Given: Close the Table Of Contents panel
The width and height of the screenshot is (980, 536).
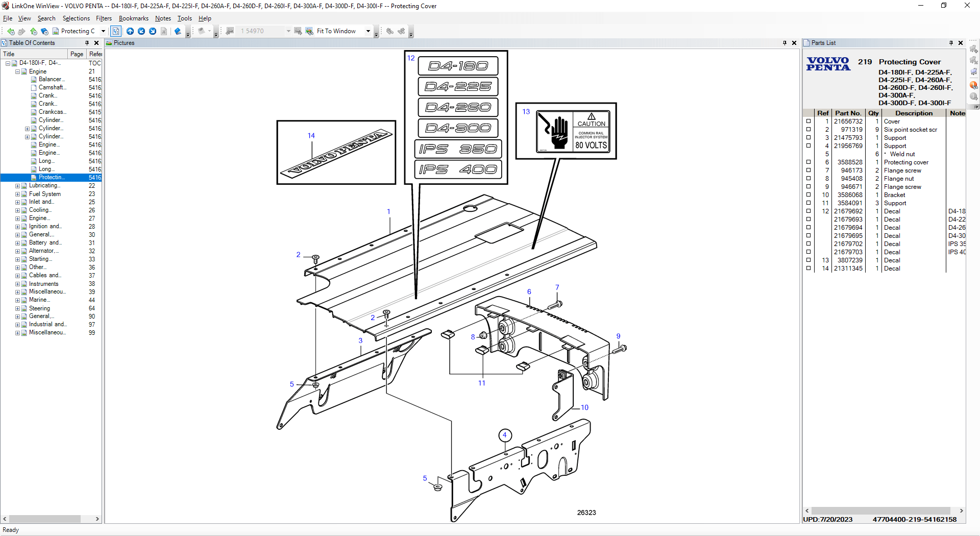Looking at the screenshot, I should pos(96,43).
